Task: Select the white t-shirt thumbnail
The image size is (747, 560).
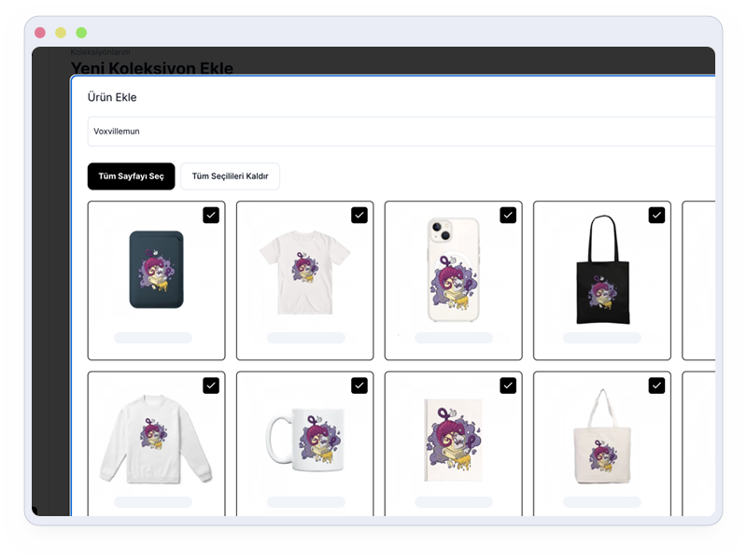Action: click(305, 273)
